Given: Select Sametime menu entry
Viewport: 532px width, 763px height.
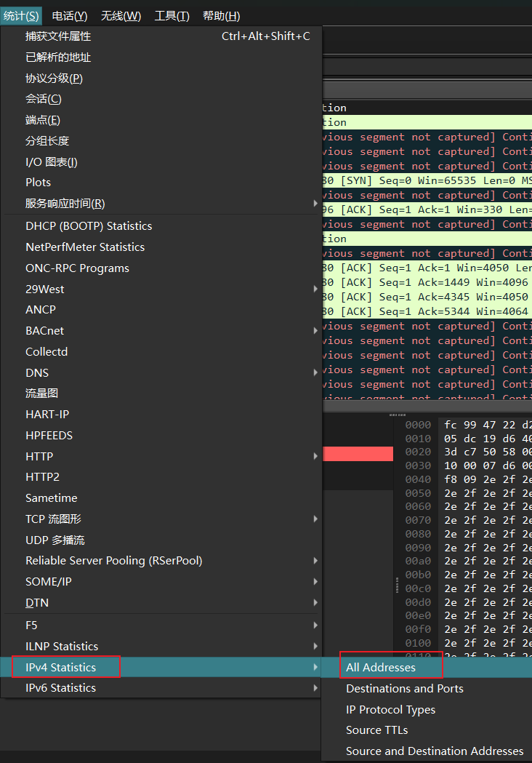Looking at the screenshot, I should pyautogui.click(x=161, y=498).
